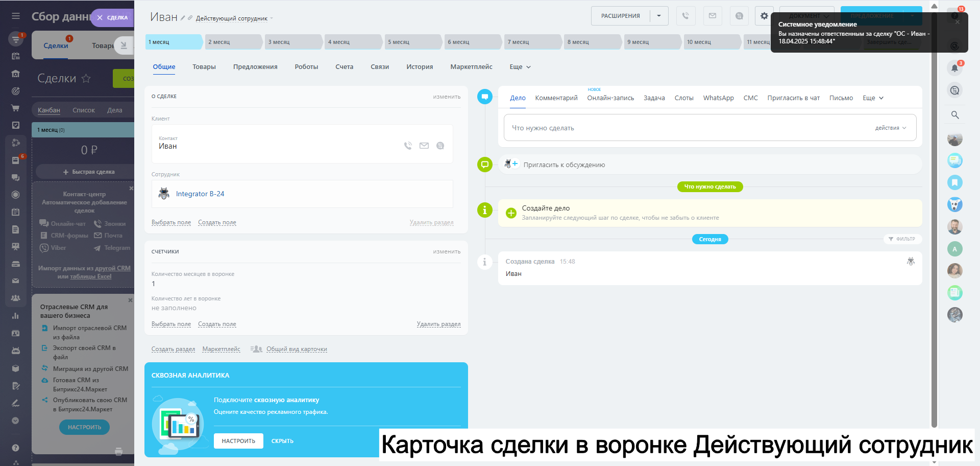The image size is (980, 466).
Task: Open the user avatar with letter A
Action: (954, 249)
